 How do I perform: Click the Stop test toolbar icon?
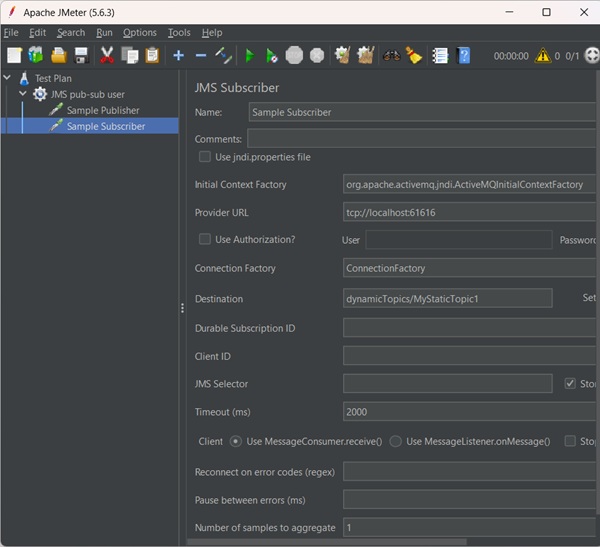pyautogui.click(x=294, y=55)
